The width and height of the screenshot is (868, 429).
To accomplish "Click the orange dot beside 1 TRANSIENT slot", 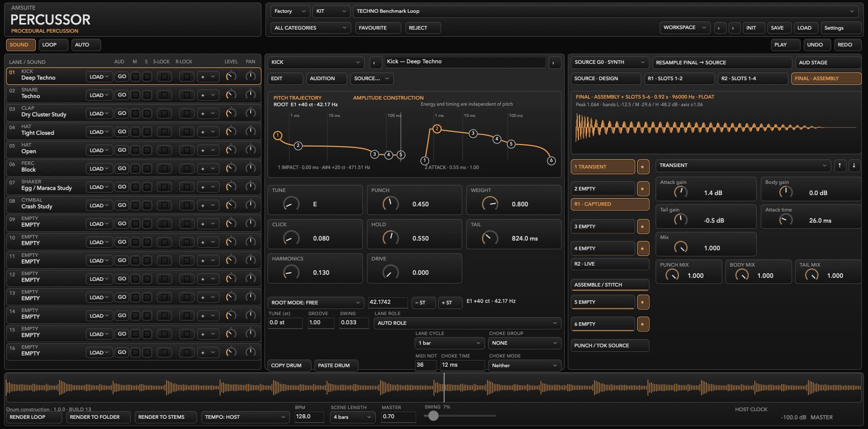I will pos(643,167).
